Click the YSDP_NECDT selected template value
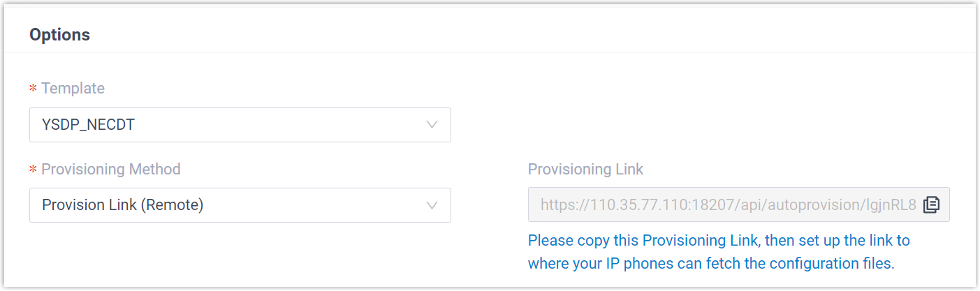The width and height of the screenshot is (980, 291). 87,125
